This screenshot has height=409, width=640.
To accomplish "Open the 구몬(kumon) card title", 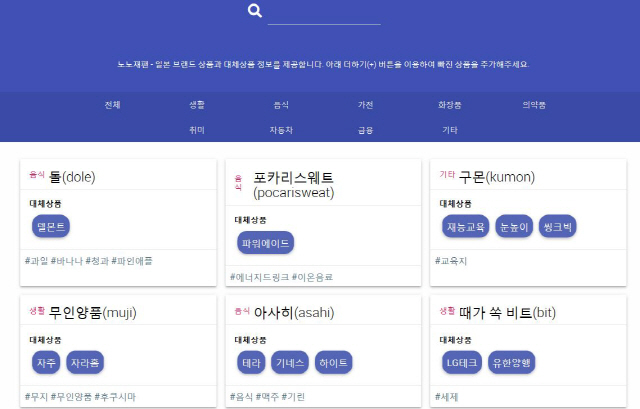I will click(x=497, y=177).
